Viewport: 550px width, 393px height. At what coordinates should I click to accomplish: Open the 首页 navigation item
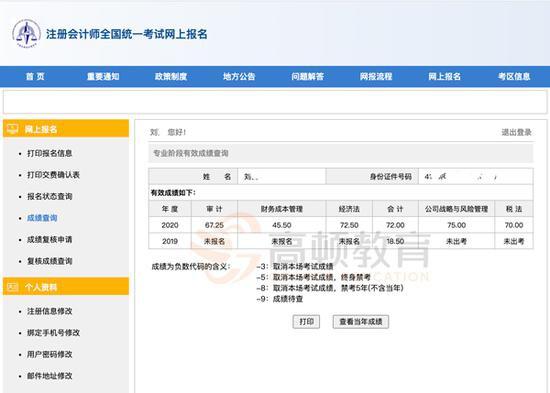[35, 76]
